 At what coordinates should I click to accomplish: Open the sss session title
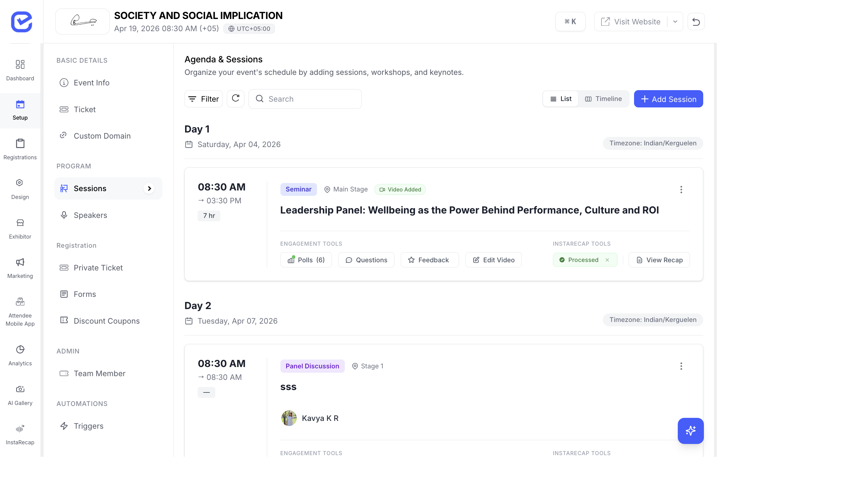[x=288, y=387]
